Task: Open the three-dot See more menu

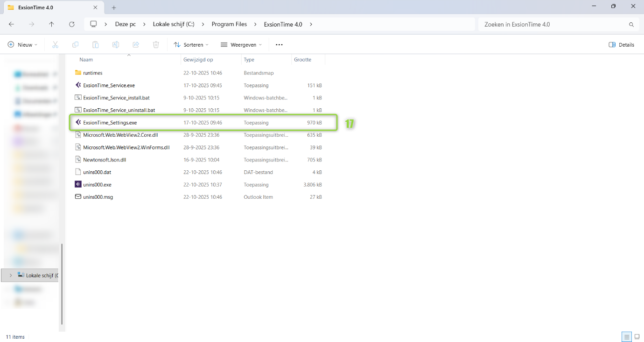Action: [279, 45]
